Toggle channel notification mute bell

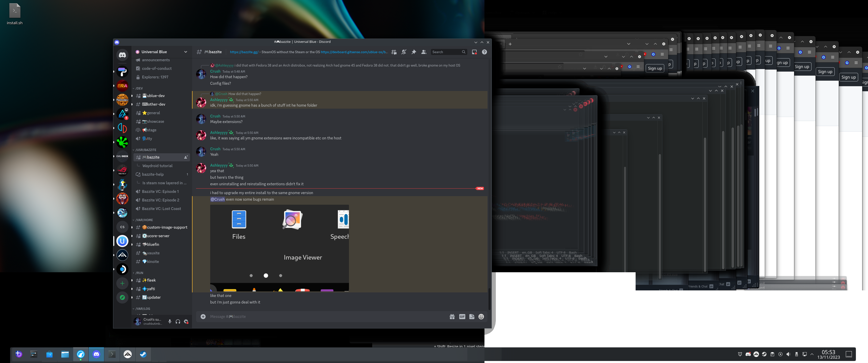point(404,52)
